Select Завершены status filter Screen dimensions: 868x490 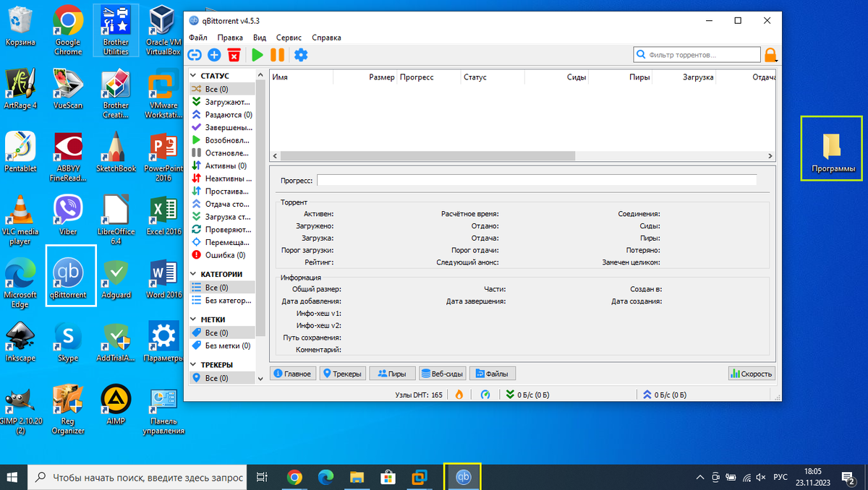pyautogui.click(x=222, y=127)
